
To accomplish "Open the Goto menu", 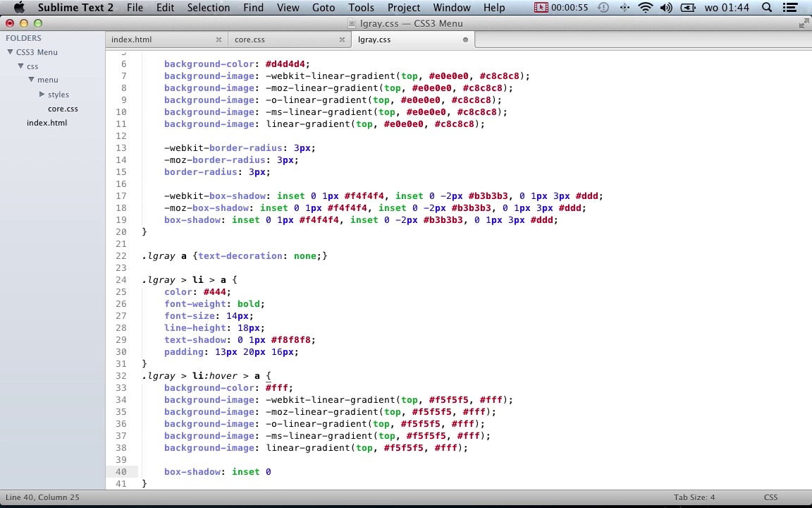I will click(323, 7).
